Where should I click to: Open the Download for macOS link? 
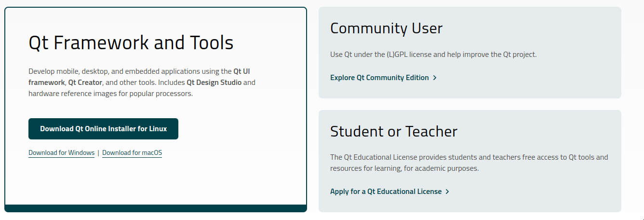click(132, 153)
